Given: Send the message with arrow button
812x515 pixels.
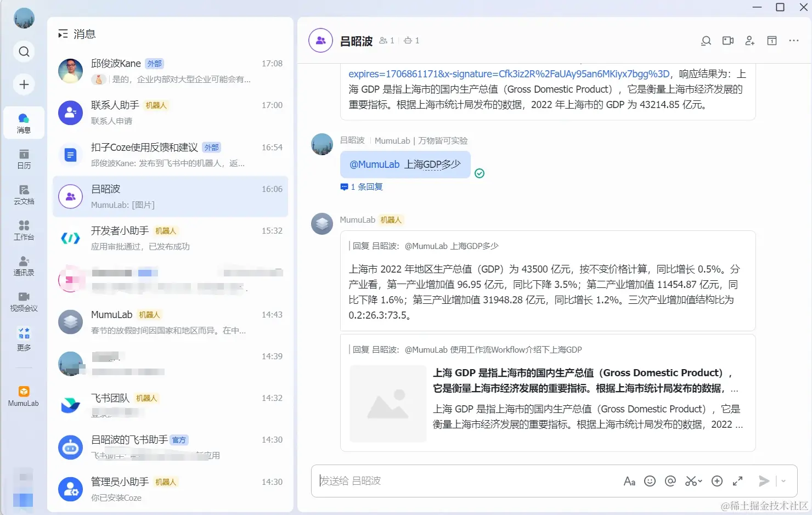Looking at the screenshot, I should [764, 481].
